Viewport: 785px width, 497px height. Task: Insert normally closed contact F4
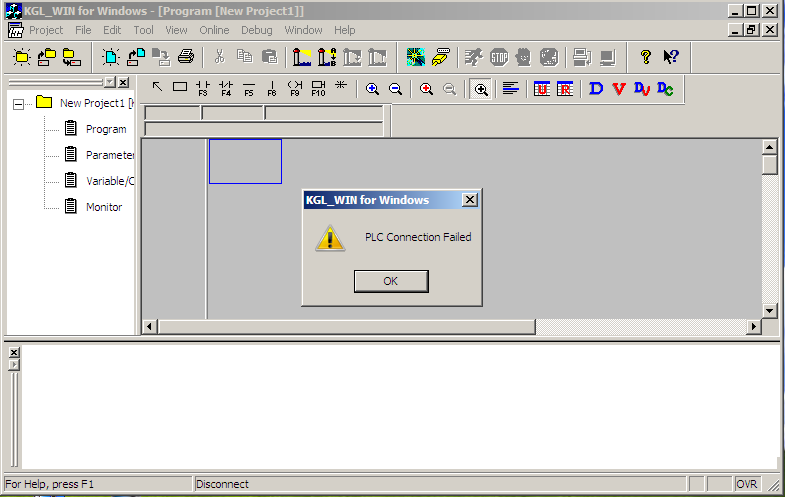[226, 88]
